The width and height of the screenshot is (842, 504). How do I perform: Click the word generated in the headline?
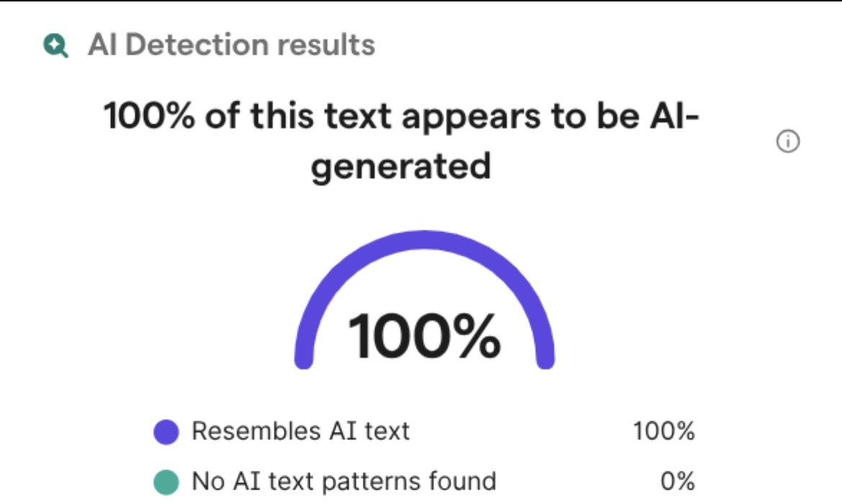click(x=401, y=167)
